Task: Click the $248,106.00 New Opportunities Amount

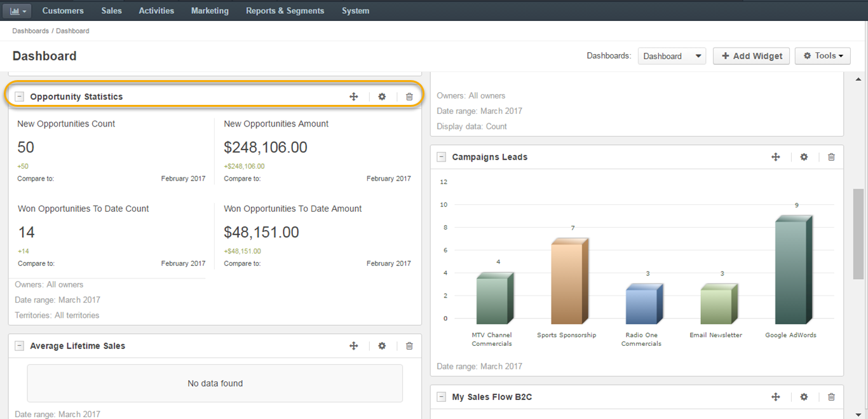Action: tap(266, 148)
